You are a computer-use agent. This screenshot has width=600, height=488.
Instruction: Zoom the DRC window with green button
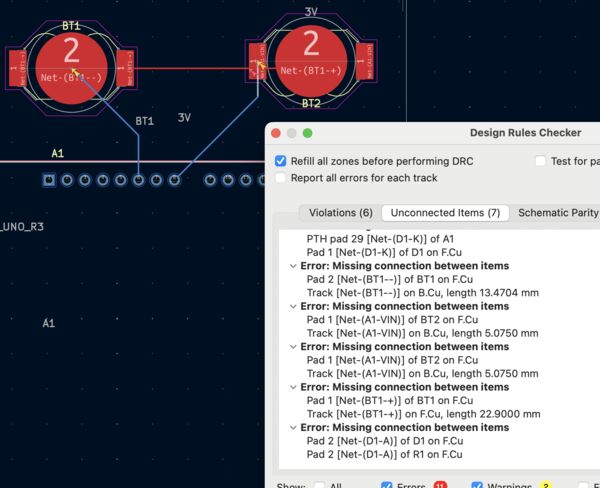click(307, 133)
